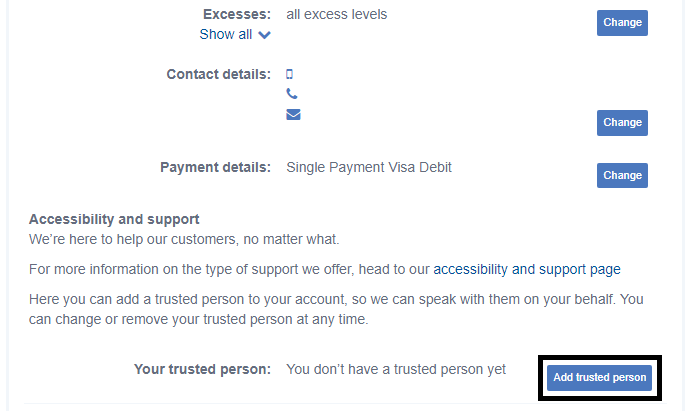
Task: Click the Excesses label
Action: [x=236, y=14]
